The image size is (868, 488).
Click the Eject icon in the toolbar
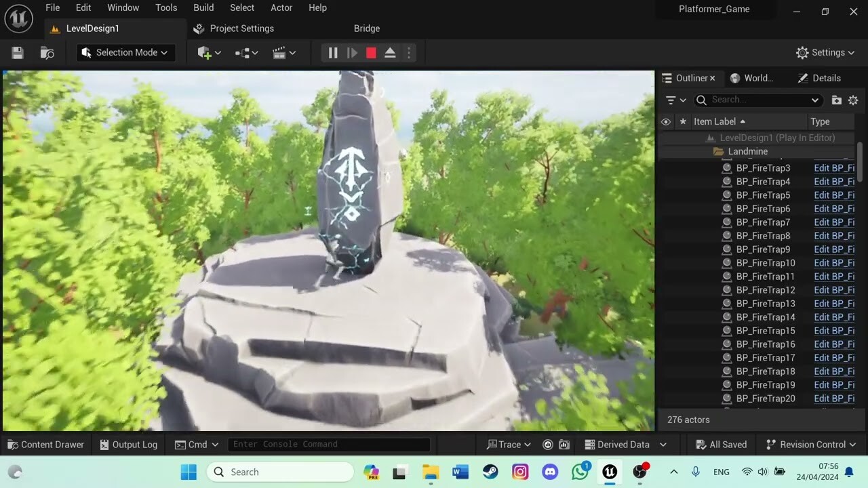click(390, 52)
